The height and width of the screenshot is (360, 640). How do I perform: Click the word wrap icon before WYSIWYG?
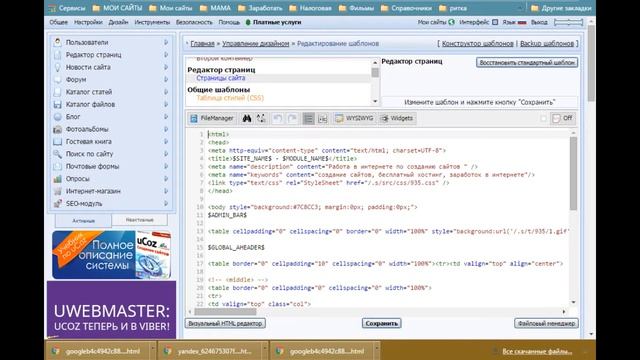(322, 118)
